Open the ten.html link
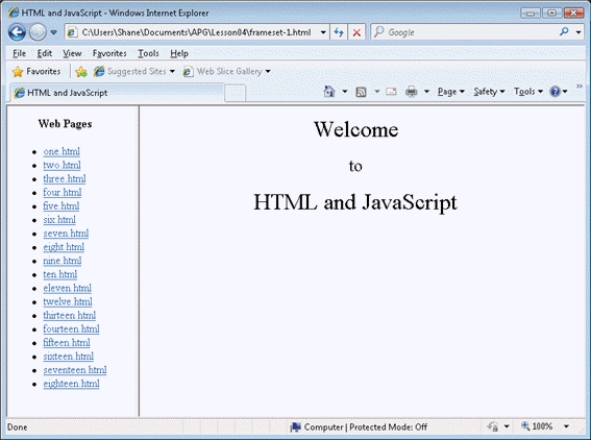This screenshot has width=591, height=440. point(60,274)
